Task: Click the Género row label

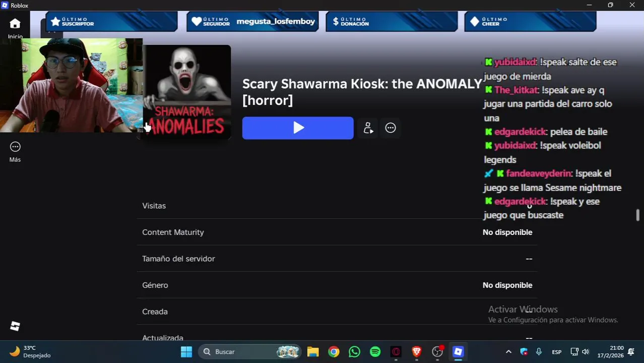Action: (155, 285)
